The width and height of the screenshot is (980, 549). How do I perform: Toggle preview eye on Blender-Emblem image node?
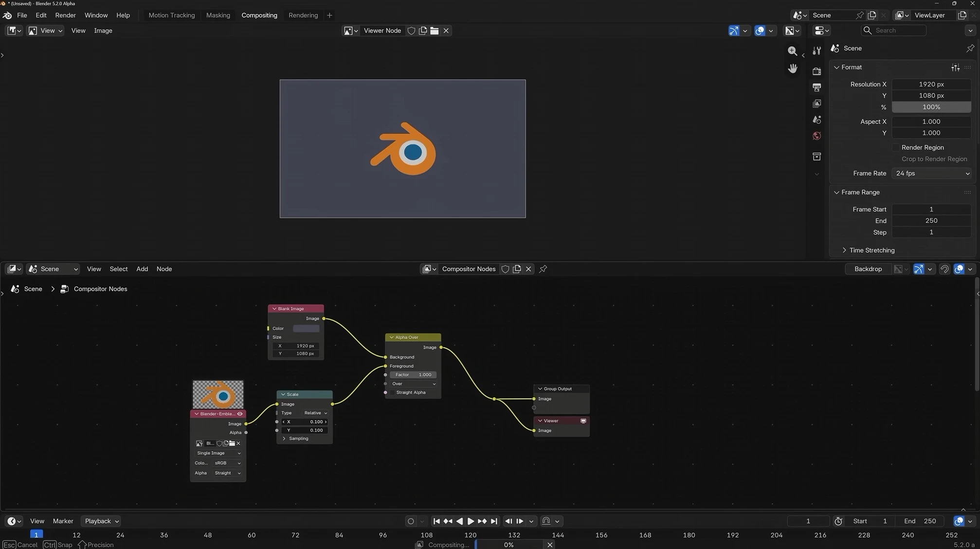(240, 414)
